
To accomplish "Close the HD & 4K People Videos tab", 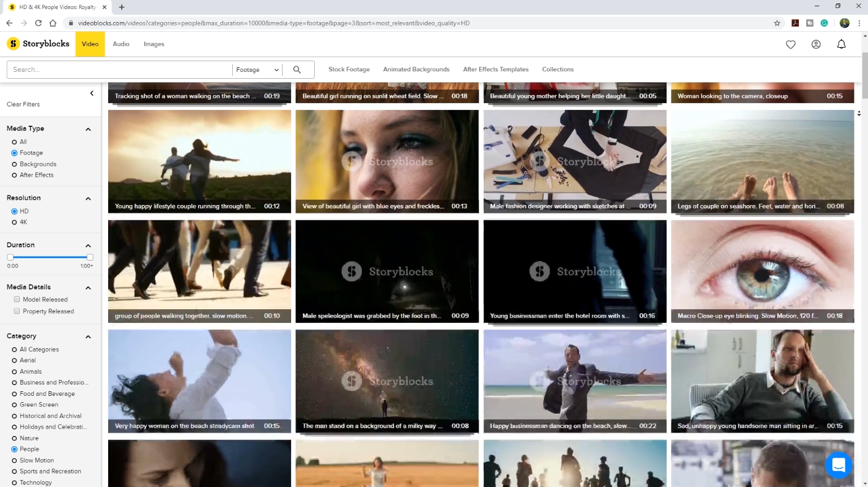I will coord(104,7).
